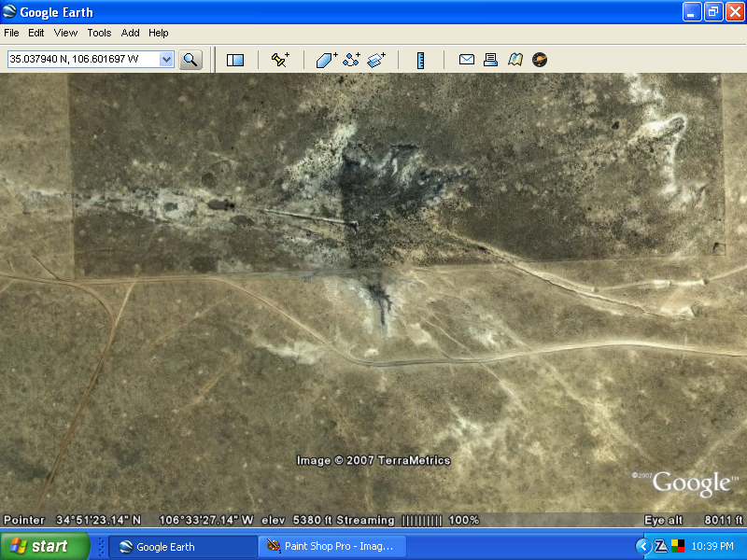This screenshot has height=560, width=747.
Task: Click the Google Earth title bar icon
Action: tap(9, 11)
